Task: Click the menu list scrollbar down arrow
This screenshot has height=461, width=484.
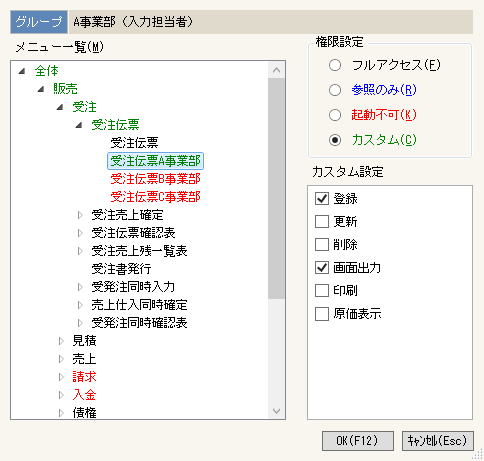Action: point(276,411)
